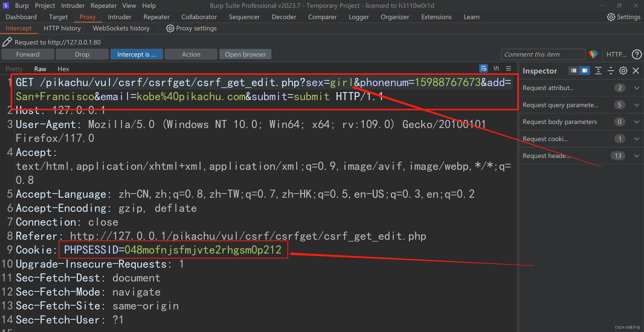Click the GET request line text
The image size is (644, 332).
(263, 89)
